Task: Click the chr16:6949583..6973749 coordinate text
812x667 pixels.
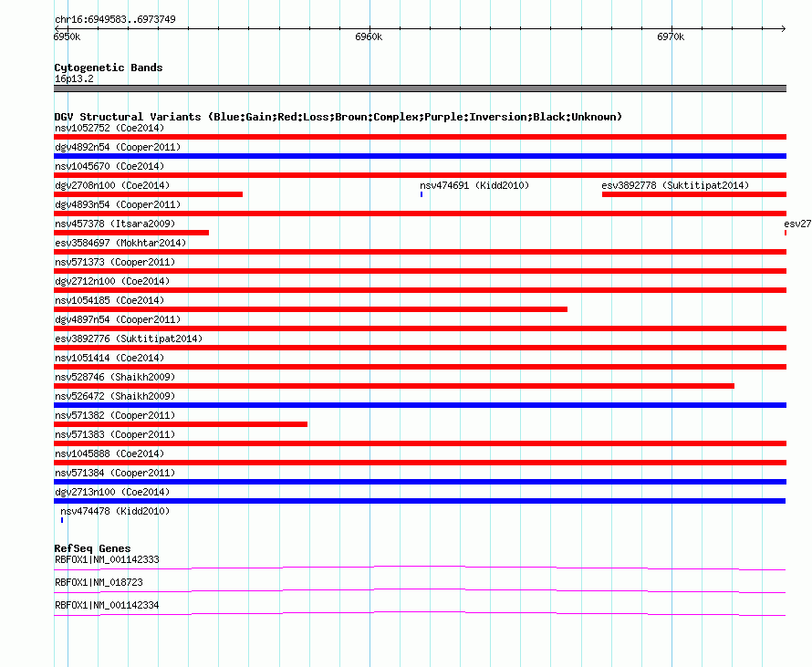Action: click(x=115, y=19)
